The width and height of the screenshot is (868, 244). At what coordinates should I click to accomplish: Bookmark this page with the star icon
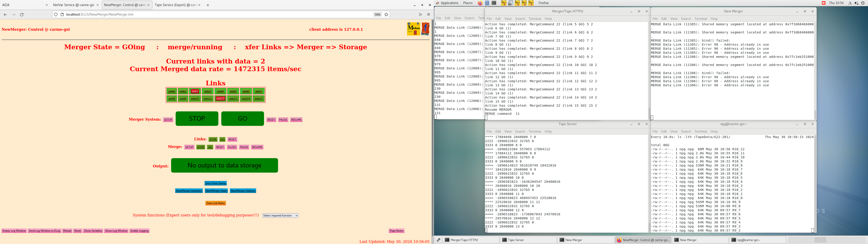tap(387, 14)
